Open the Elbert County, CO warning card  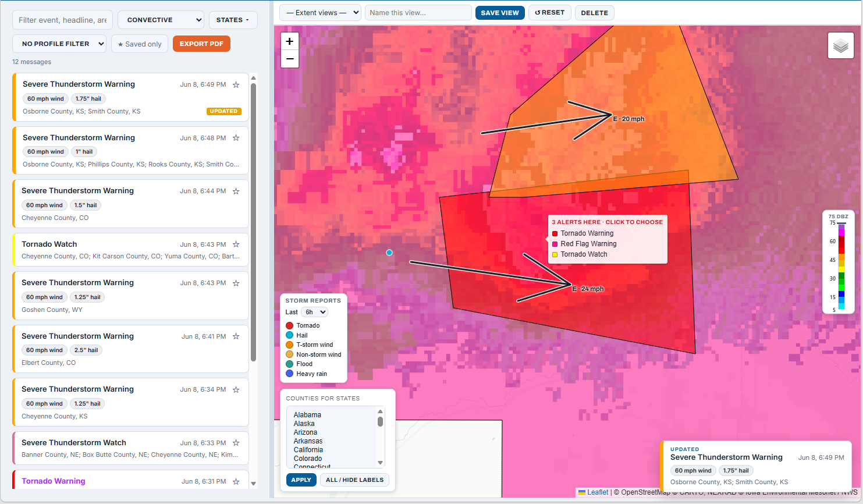click(x=131, y=349)
